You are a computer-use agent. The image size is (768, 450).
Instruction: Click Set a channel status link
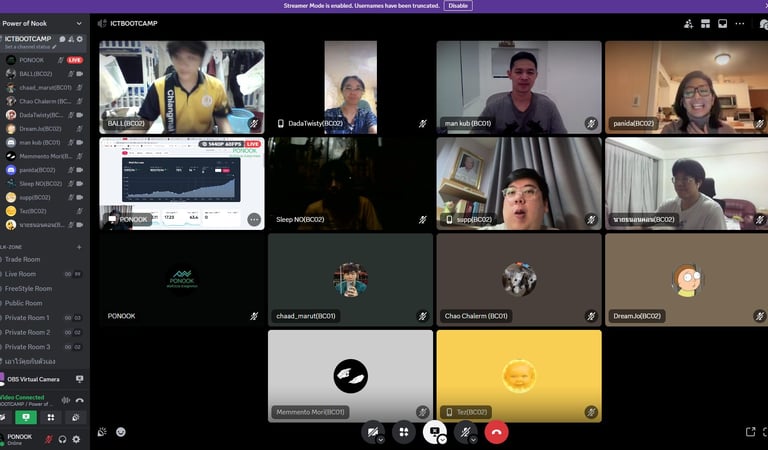tap(27, 47)
